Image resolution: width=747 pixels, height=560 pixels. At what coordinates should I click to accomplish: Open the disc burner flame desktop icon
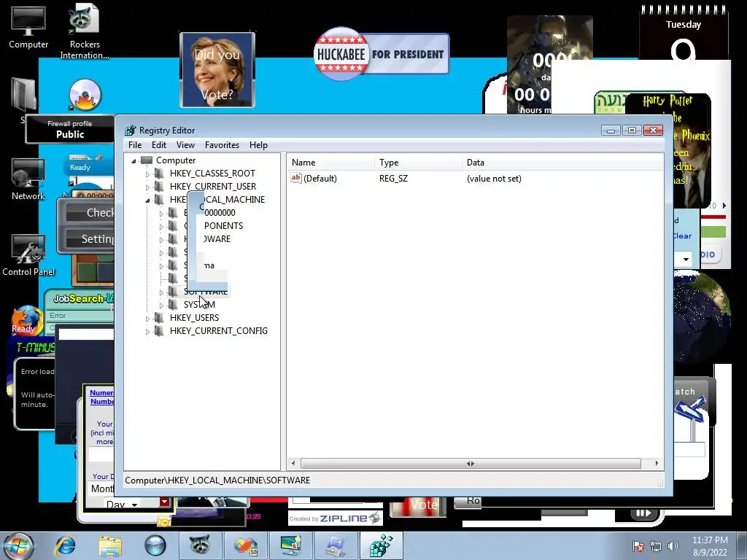(x=85, y=96)
